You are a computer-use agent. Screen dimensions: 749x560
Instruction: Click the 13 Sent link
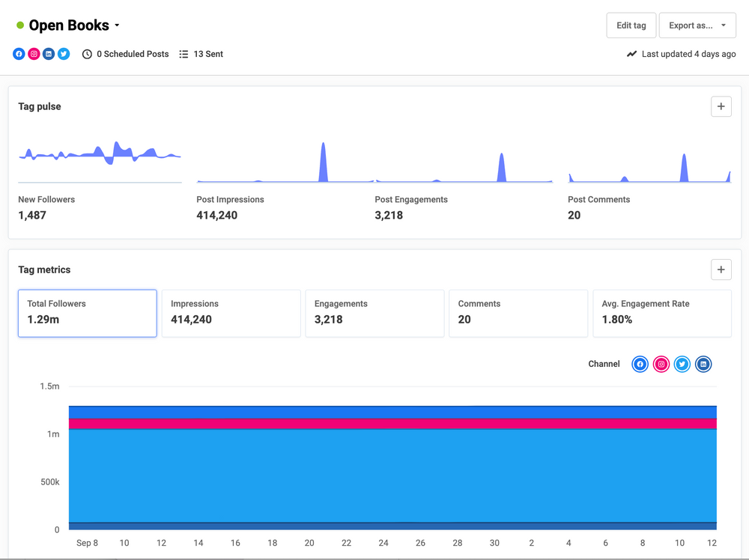pos(209,53)
